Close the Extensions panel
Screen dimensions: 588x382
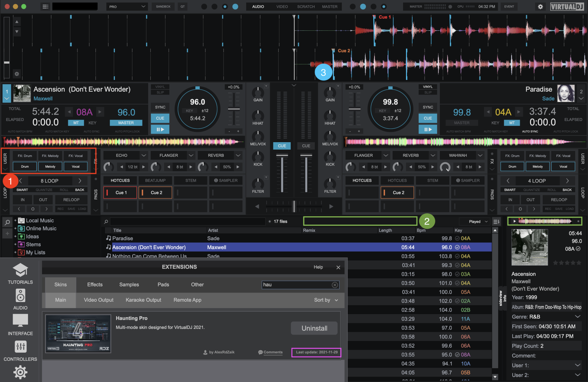338,267
